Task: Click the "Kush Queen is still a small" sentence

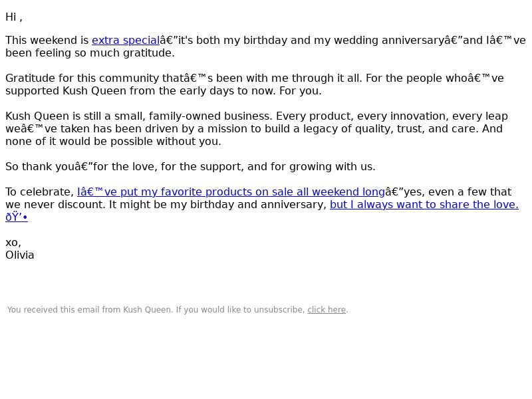Action: (139, 116)
